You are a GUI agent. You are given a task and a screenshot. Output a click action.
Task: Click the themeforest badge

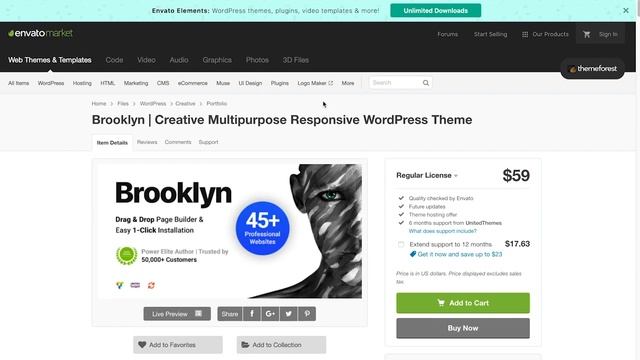(593, 69)
